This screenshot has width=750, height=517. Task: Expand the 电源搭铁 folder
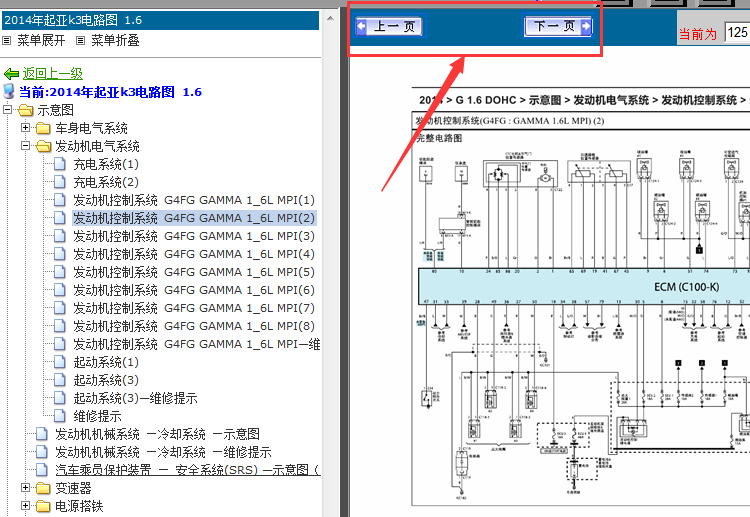pyautogui.click(x=25, y=506)
